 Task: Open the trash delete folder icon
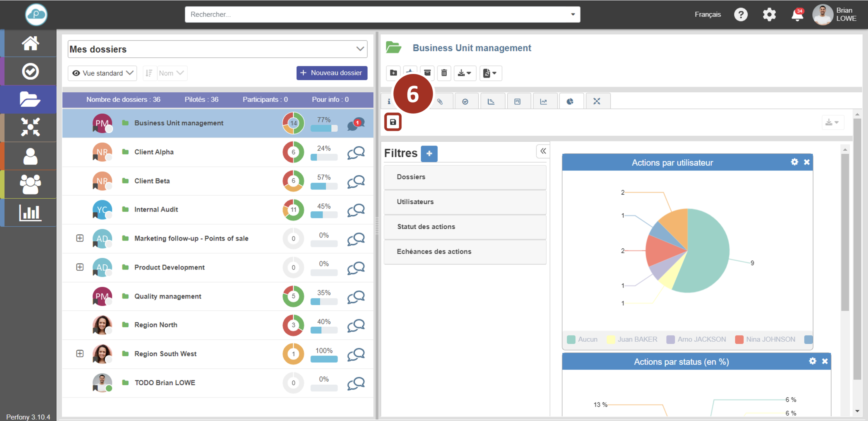click(444, 73)
